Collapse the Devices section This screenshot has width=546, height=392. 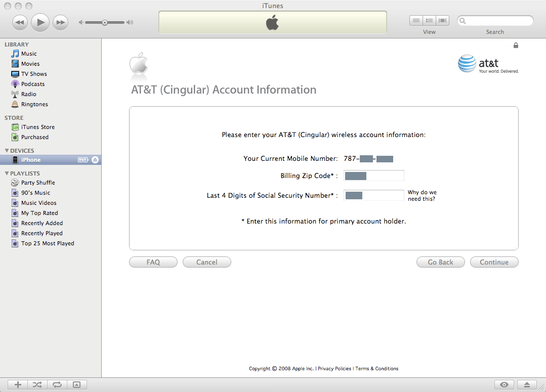click(x=7, y=150)
